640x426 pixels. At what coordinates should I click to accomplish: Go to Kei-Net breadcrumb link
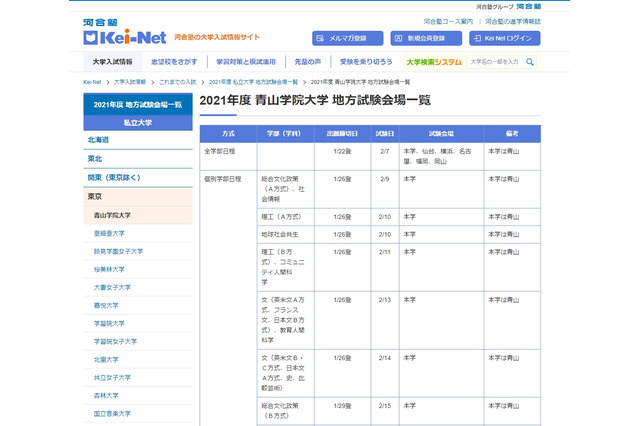pyautogui.click(x=92, y=82)
